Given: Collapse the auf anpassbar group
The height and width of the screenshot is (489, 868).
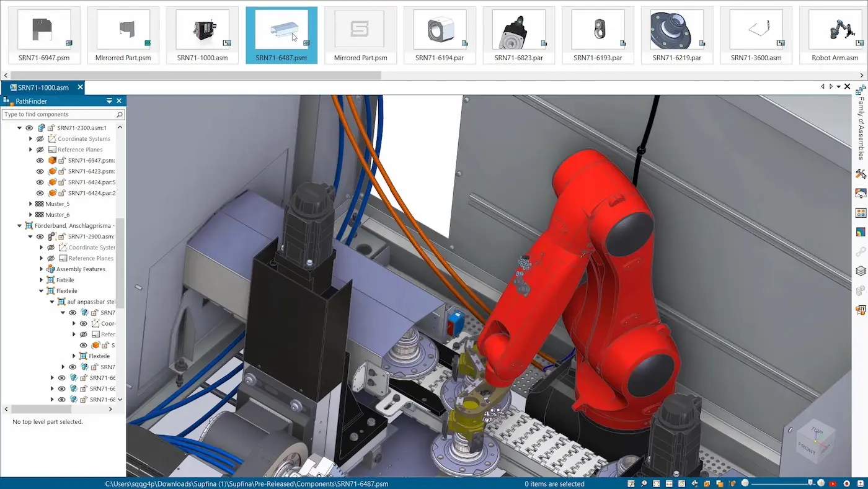Looking at the screenshot, I should click(x=52, y=302).
